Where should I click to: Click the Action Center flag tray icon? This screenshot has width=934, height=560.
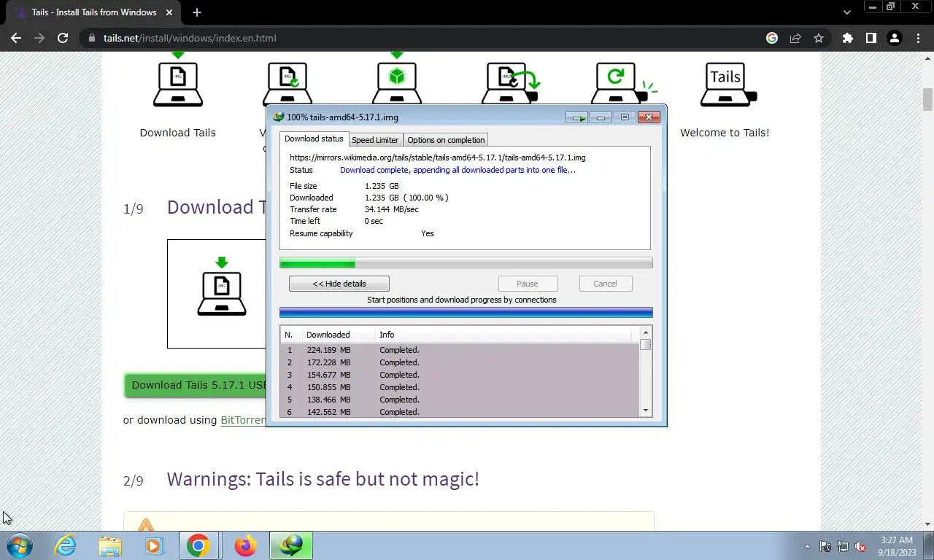(825, 546)
